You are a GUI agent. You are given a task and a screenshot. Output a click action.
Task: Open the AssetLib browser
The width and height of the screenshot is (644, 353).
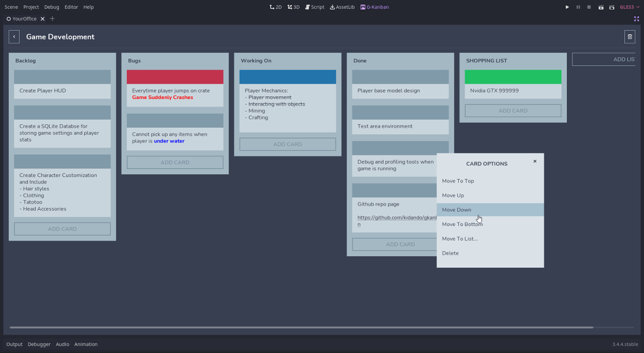(342, 7)
